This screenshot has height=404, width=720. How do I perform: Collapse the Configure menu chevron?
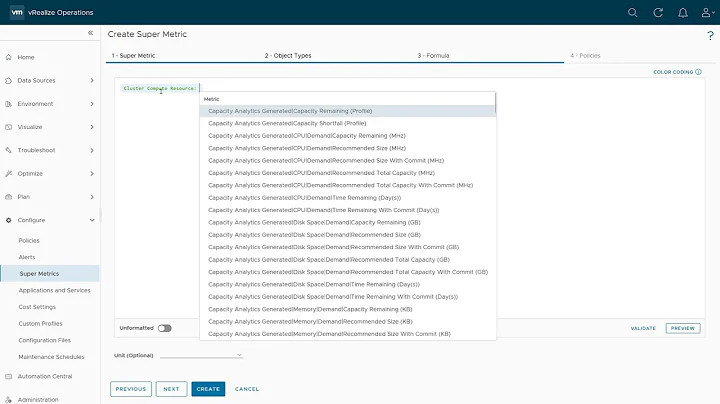coord(92,220)
